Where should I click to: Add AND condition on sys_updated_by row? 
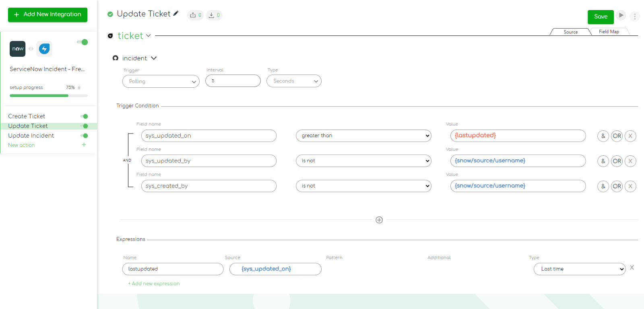click(603, 161)
